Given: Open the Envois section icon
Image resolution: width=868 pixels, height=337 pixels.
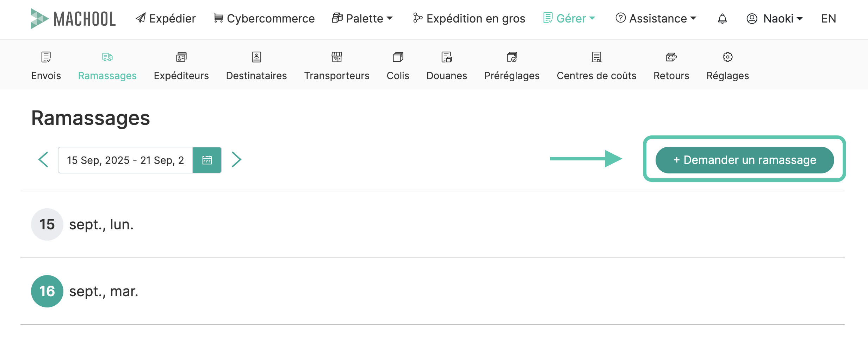Looking at the screenshot, I should pos(46,57).
